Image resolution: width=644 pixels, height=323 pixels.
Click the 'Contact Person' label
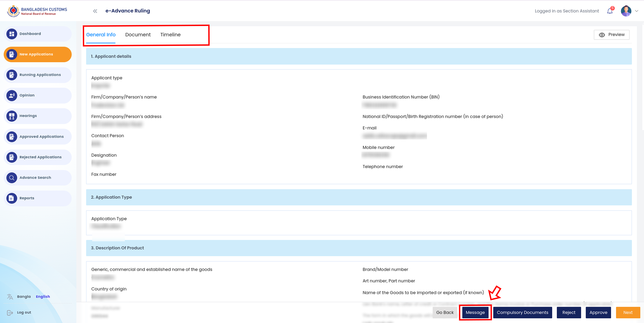pyautogui.click(x=107, y=136)
